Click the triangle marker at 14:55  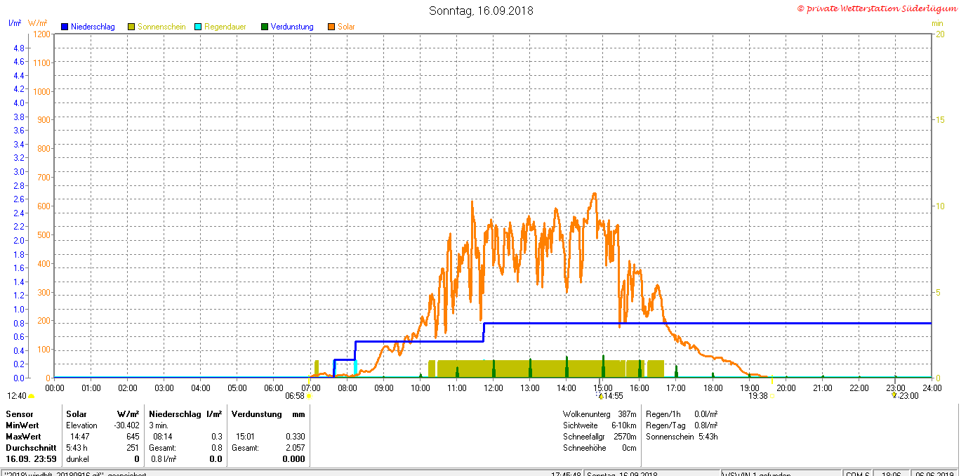tap(601, 397)
